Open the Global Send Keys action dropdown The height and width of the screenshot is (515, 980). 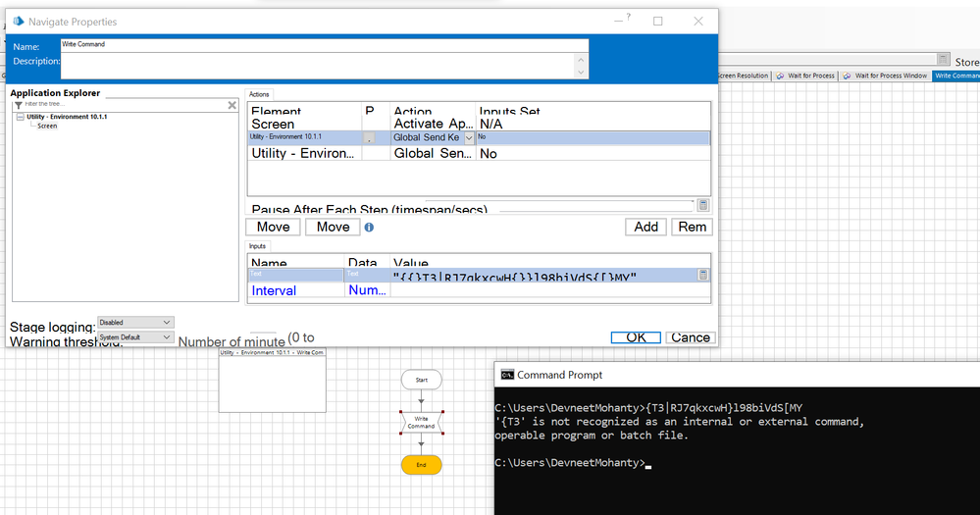coord(469,137)
